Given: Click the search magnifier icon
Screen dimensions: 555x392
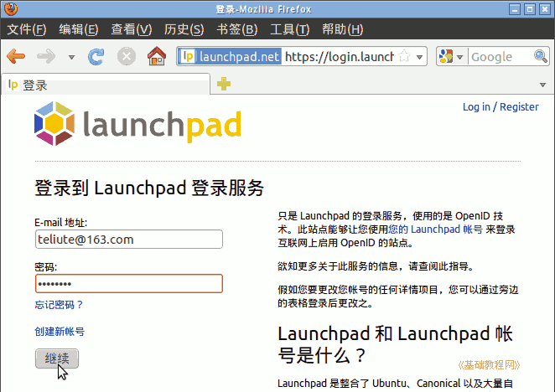Looking at the screenshot, I should click(x=542, y=57).
